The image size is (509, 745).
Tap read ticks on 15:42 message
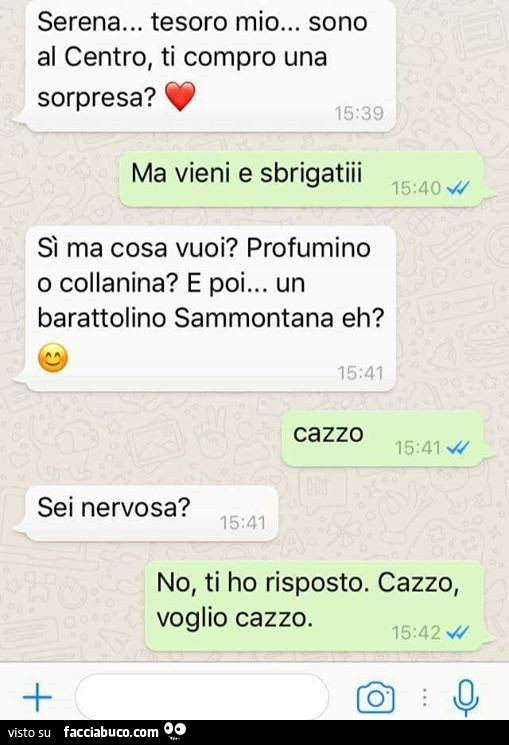pos(458,632)
